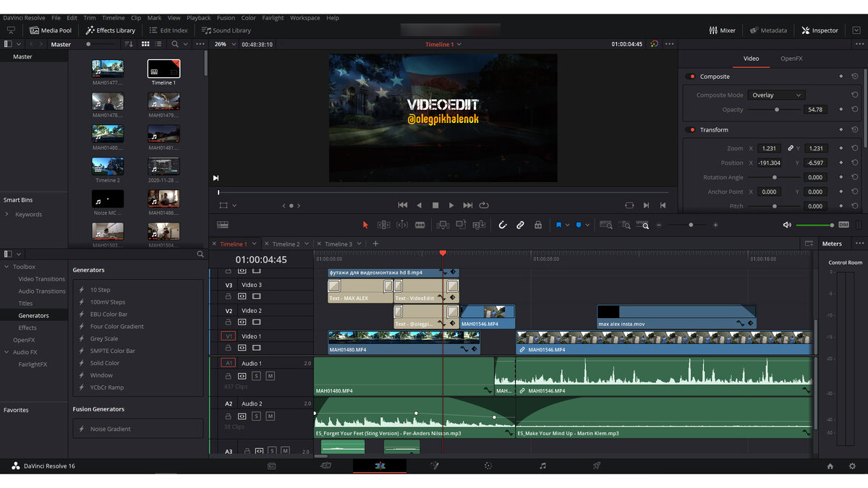Select the Four Color Gradient generator
This screenshot has height=488, width=868.
click(116, 327)
